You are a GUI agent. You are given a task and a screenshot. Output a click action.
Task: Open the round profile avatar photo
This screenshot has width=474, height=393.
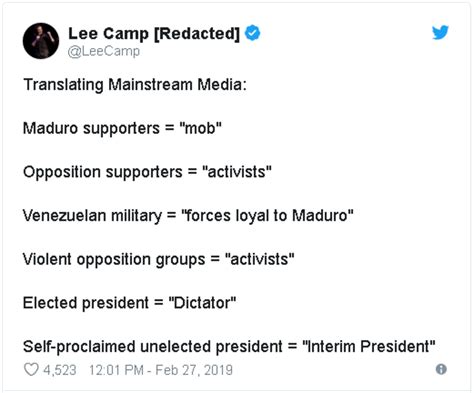[x=41, y=41]
